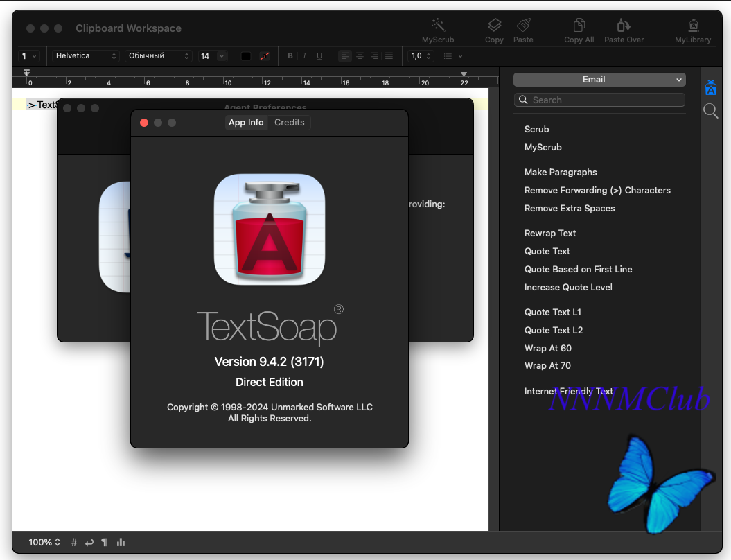This screenshot has width=731, height=560.
Task: Select Wrap At 60 cleaner
Action: [x=548, y=349]
